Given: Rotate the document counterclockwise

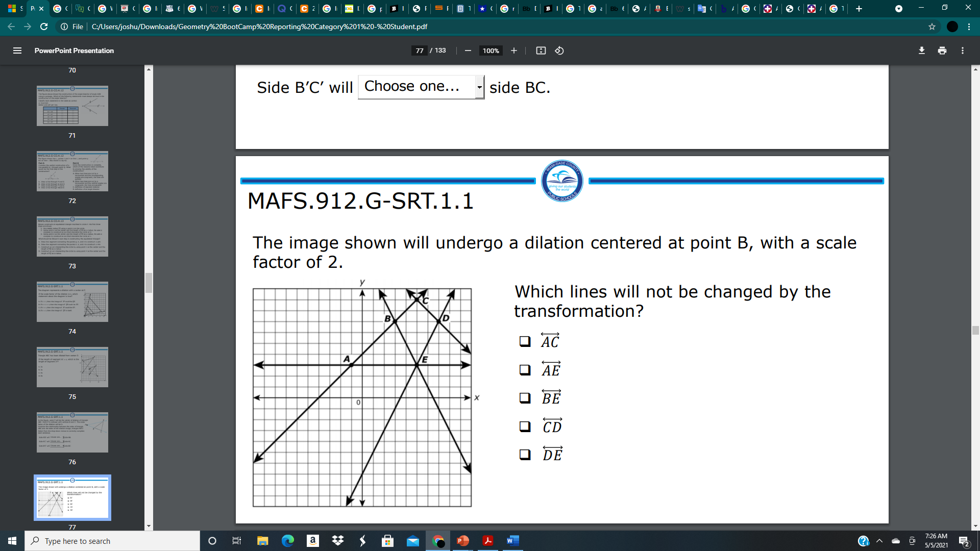Looking at the screenshot, I should click(x=558, y=51).
